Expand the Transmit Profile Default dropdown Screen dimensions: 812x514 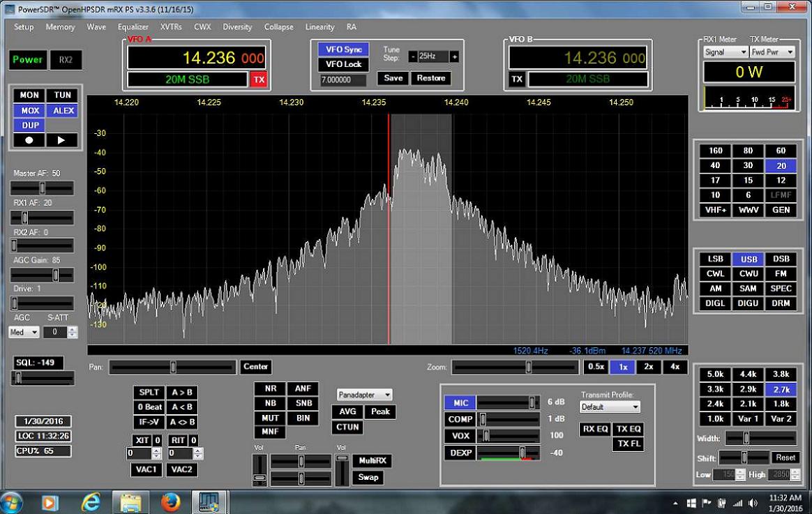[x=609, y=407]
